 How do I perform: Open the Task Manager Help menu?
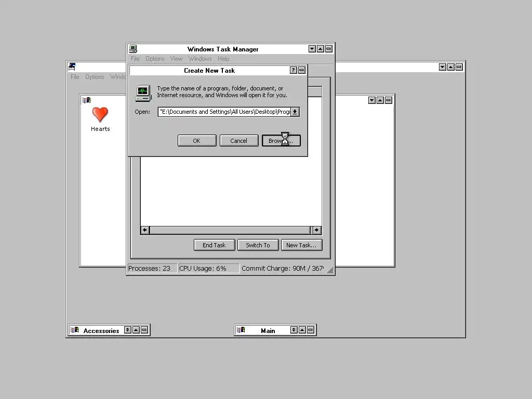[223, 59]
